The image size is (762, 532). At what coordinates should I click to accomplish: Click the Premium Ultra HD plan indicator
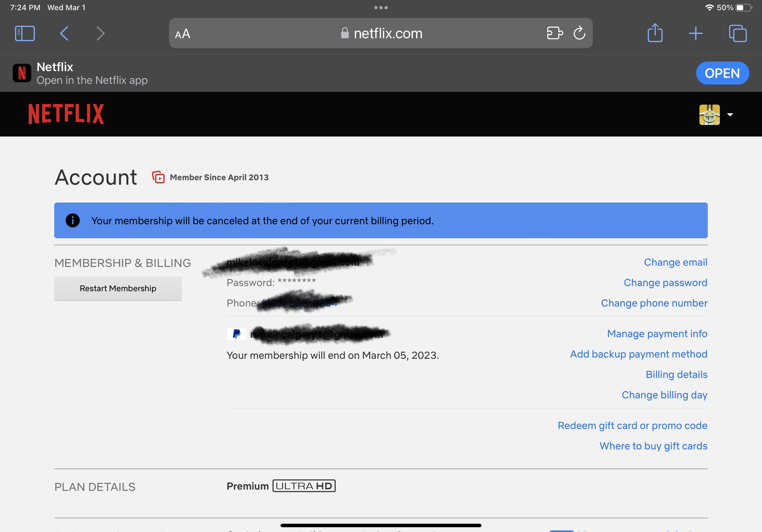coord(281,486)
